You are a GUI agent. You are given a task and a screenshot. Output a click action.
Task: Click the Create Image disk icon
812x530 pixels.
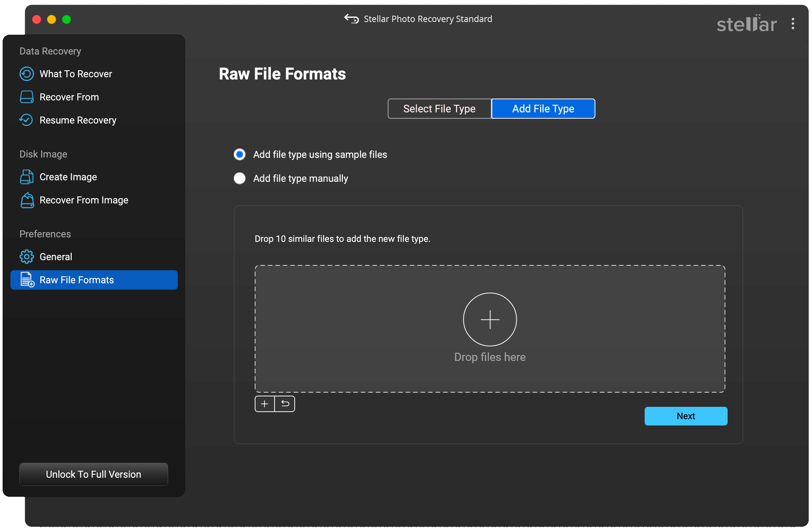click(27, 177)
